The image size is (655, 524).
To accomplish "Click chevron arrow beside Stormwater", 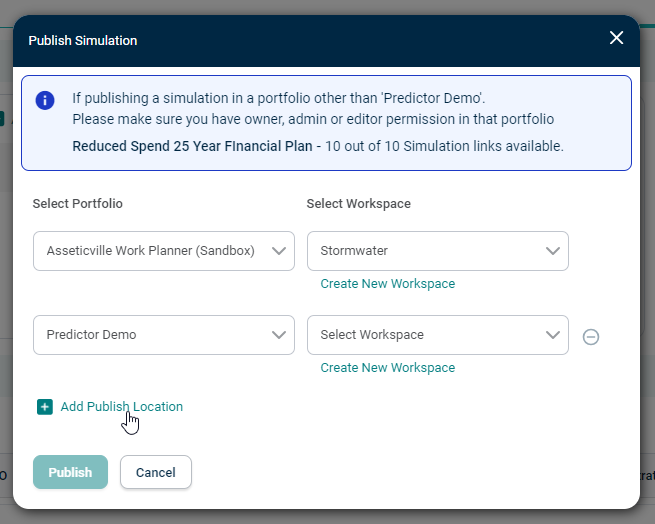I will (553, 251).
